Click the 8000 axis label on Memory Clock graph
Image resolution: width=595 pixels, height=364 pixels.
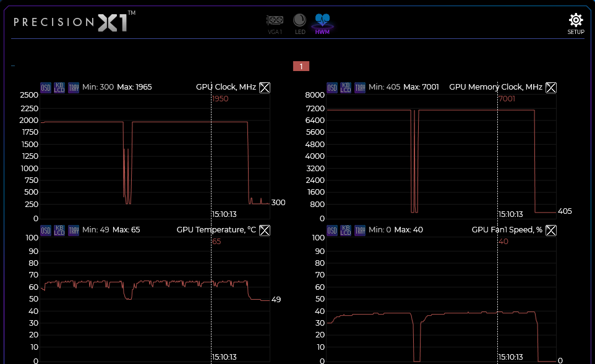(x=315, y=95)
